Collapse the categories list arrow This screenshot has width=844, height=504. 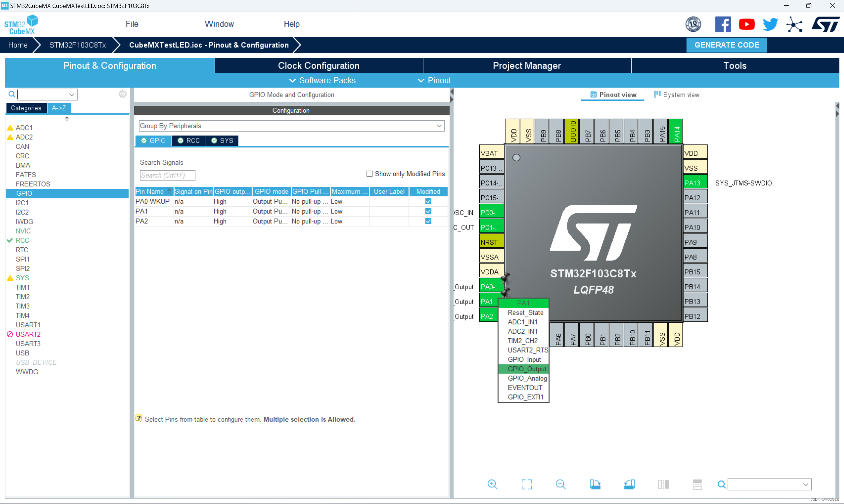click(x=67, y=119)
